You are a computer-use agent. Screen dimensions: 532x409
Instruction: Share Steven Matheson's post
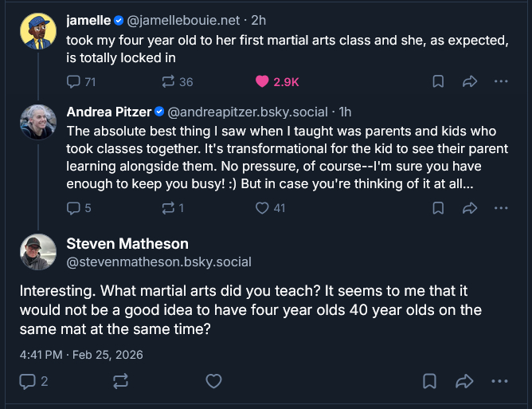[465, 381]
